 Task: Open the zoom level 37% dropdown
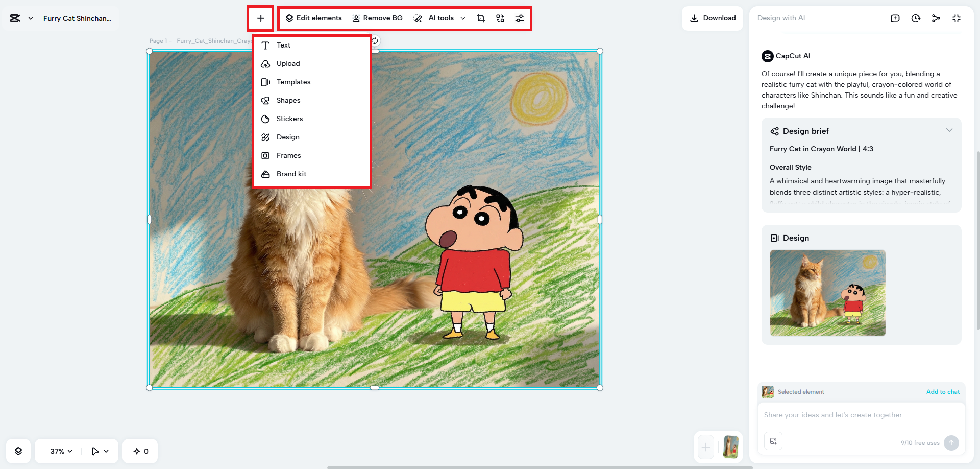59,451
